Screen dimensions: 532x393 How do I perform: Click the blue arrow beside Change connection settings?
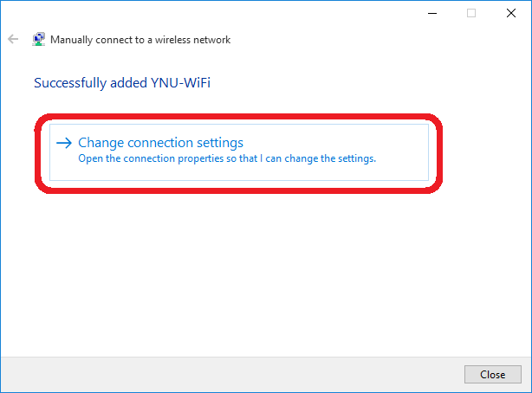(x=64, y=143)
